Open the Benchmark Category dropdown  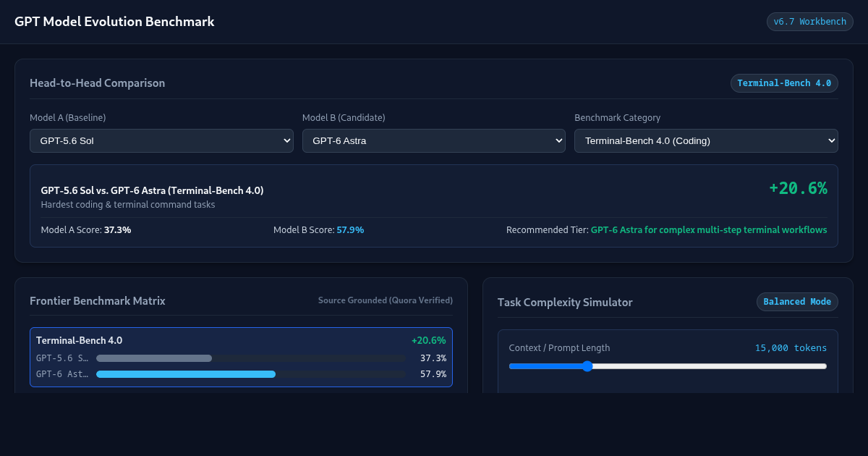click(706, 140)
